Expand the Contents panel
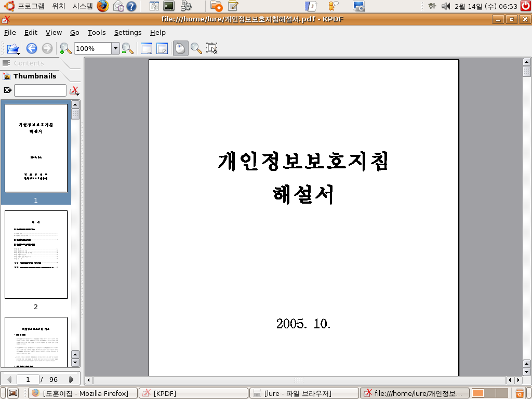The width and height of the screenshot is (532, 399). (23, 63)
